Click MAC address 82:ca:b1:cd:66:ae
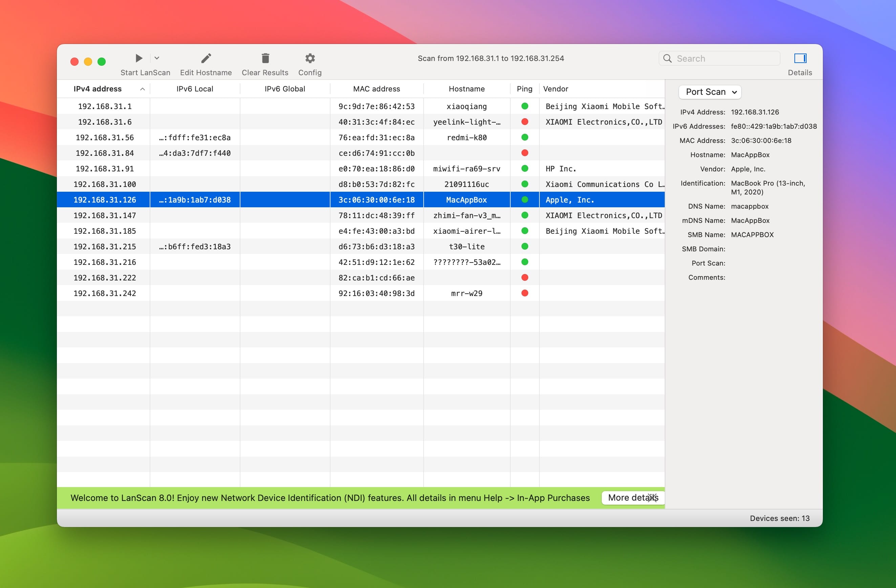Screen dimensions: 896x588 tap(377, 278)
